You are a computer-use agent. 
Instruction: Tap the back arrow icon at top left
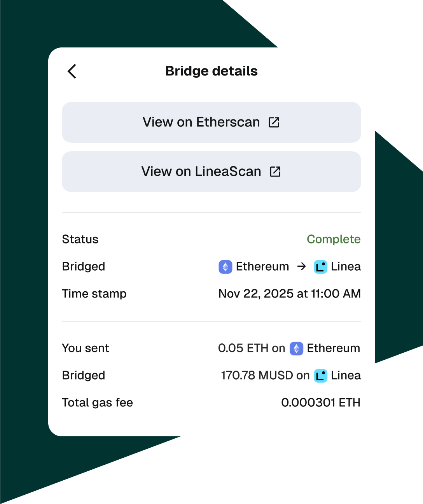pos(72,72)
